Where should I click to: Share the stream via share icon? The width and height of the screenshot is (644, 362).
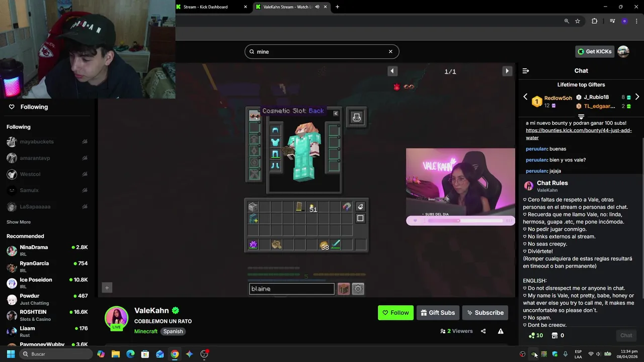(x=484, y=331)
